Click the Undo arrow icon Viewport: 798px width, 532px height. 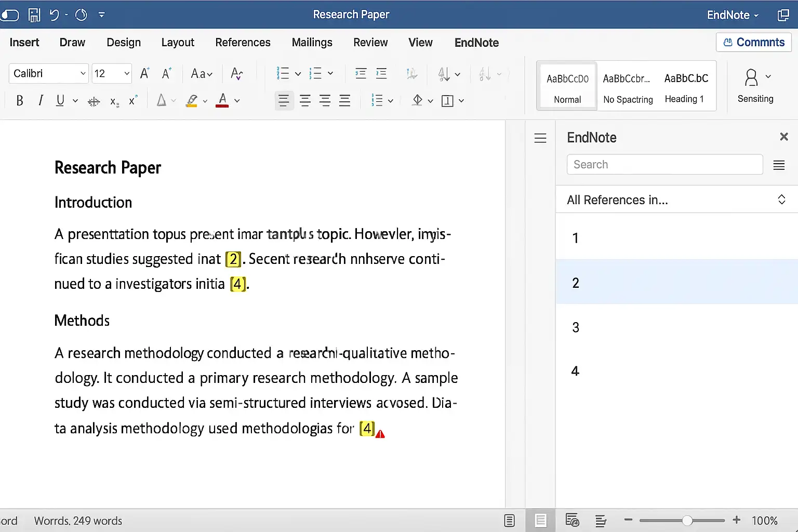[x=54, y=15]
